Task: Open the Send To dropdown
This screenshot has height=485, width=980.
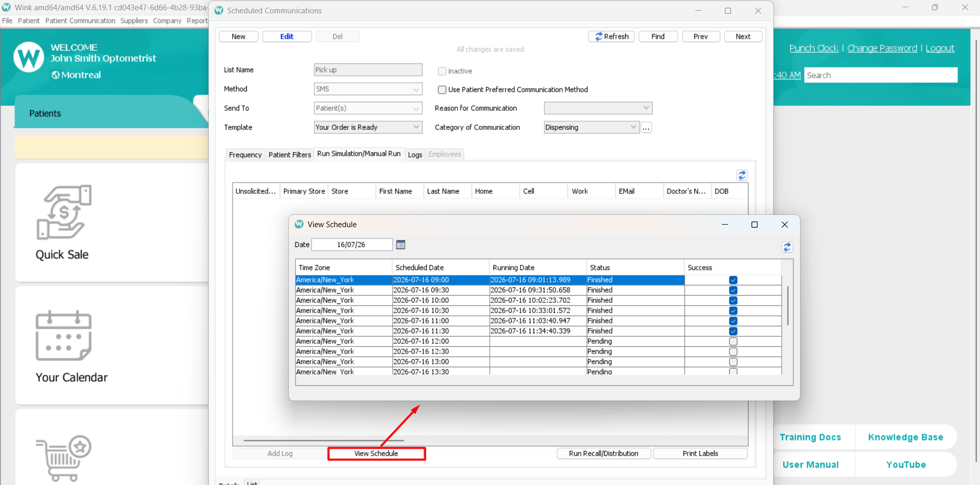Action: click(x=368, y=108)
